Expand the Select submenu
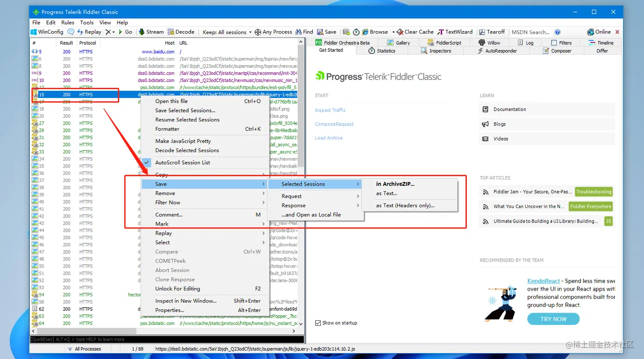The height and width of the screenshot is (359, 644). click(x=204, y=242)
